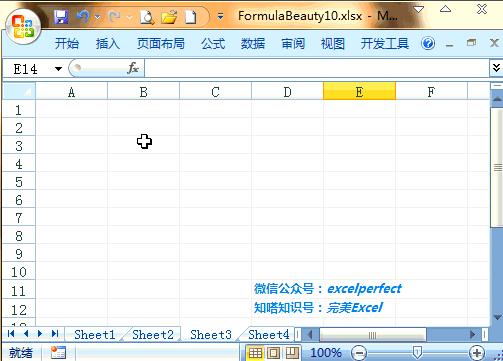Open the undo history dropdown arrow

click(x=97, y=17)
